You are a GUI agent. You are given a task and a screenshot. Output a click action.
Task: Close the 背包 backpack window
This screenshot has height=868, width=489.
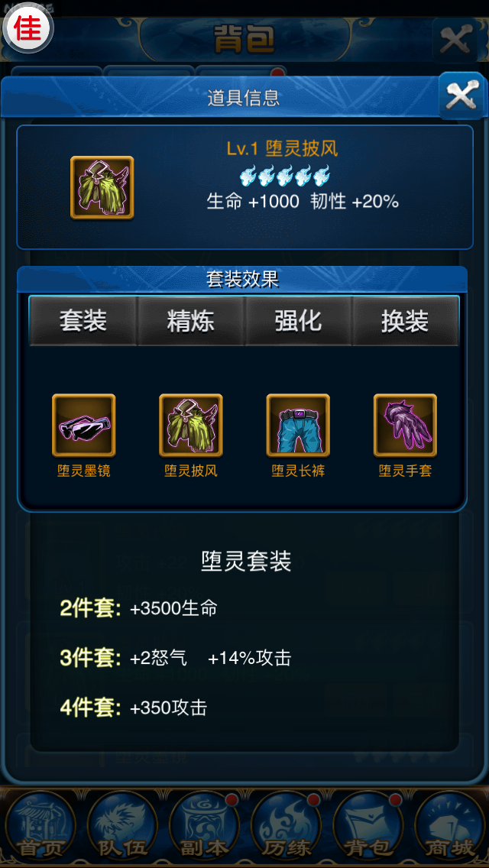coord(455,40)
